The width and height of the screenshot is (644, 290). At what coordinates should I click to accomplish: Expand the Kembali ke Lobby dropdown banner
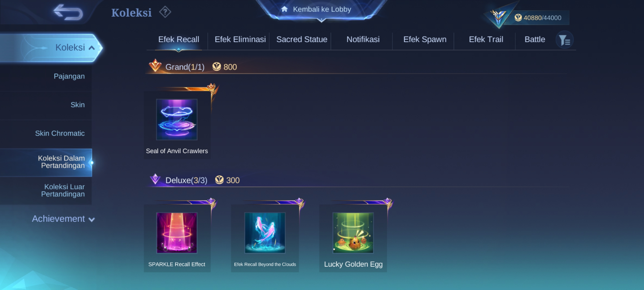321,10
